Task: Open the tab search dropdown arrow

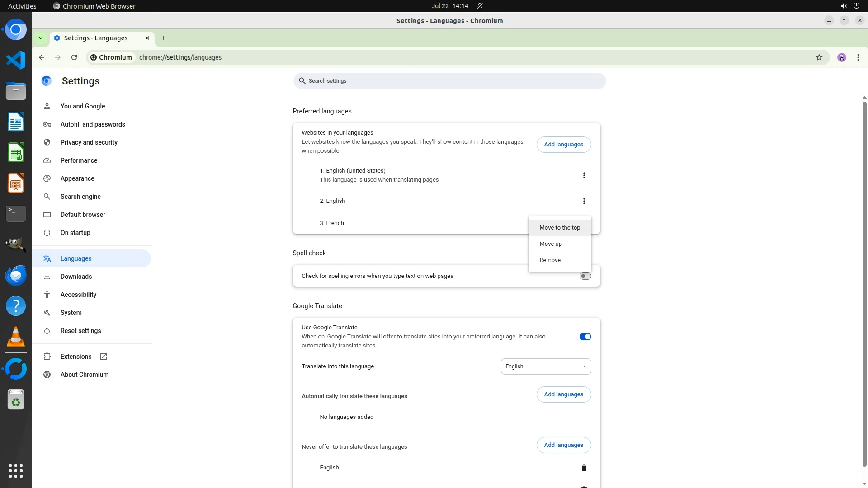Action: point(41,38)
